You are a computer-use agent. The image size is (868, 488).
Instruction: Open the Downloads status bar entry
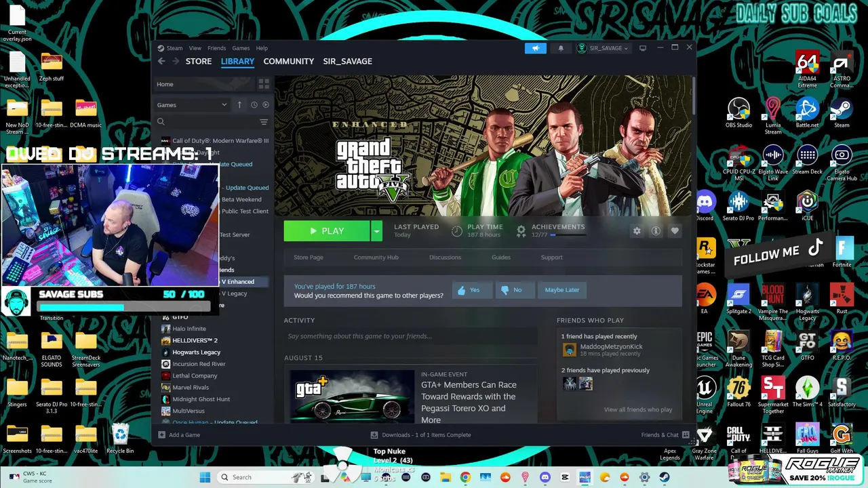[421, 435]
